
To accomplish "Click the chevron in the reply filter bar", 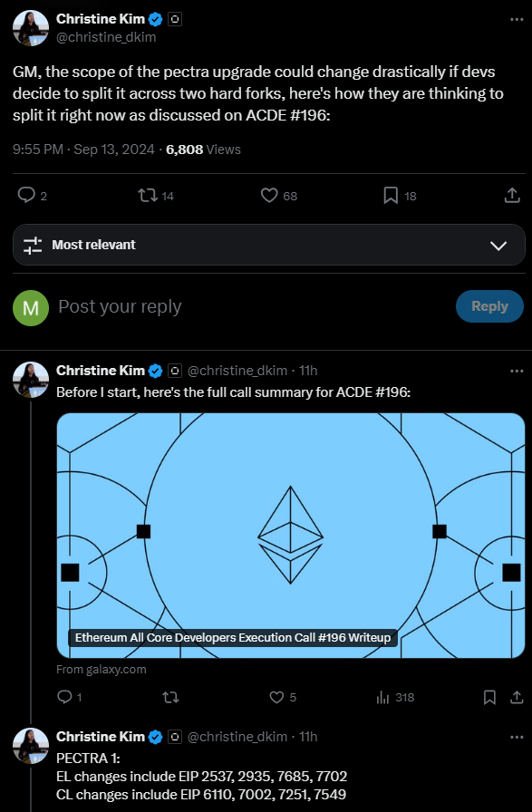I will pos(498,246).
